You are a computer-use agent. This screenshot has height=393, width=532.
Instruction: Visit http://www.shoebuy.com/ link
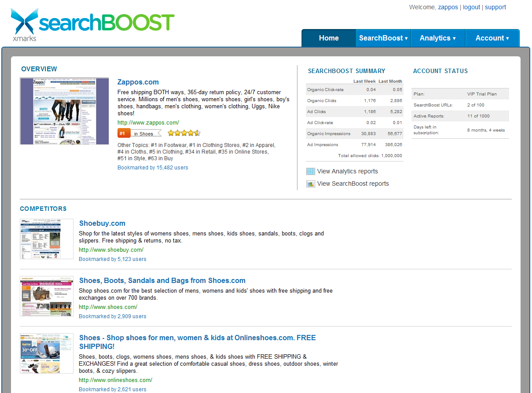[x=111, y=250]
